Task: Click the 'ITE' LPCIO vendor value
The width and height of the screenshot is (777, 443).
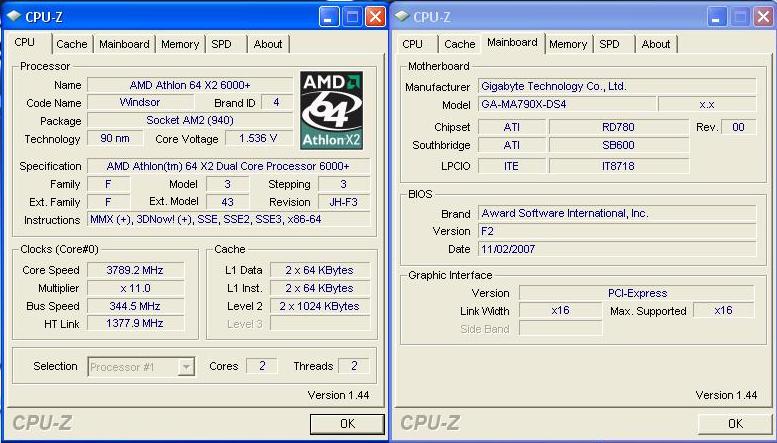Action: [511, 166]
